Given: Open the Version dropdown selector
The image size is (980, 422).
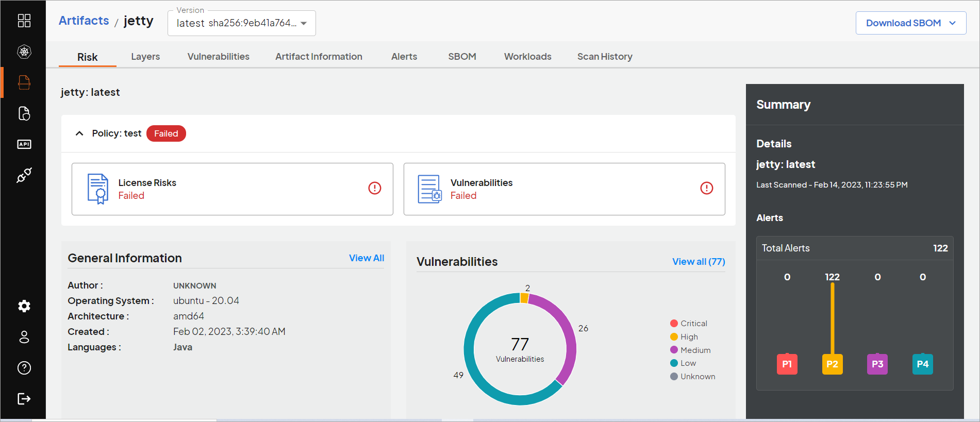Looking at the screenshot, I should tap(242, 23).
